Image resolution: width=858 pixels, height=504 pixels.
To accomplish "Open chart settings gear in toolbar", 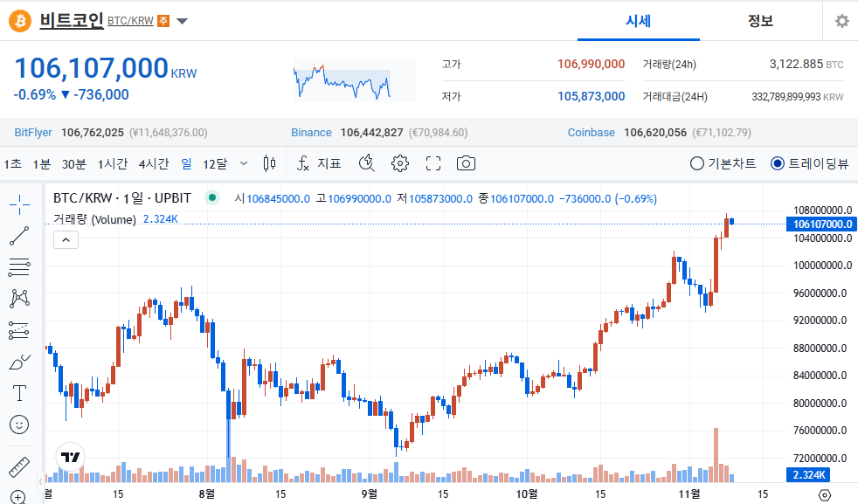I will point(400,163).
